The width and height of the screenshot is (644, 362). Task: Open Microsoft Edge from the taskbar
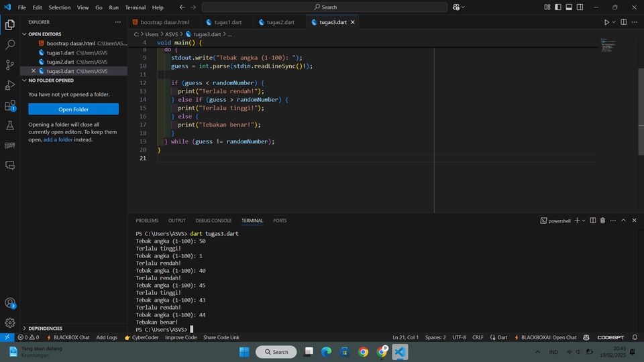326,352
